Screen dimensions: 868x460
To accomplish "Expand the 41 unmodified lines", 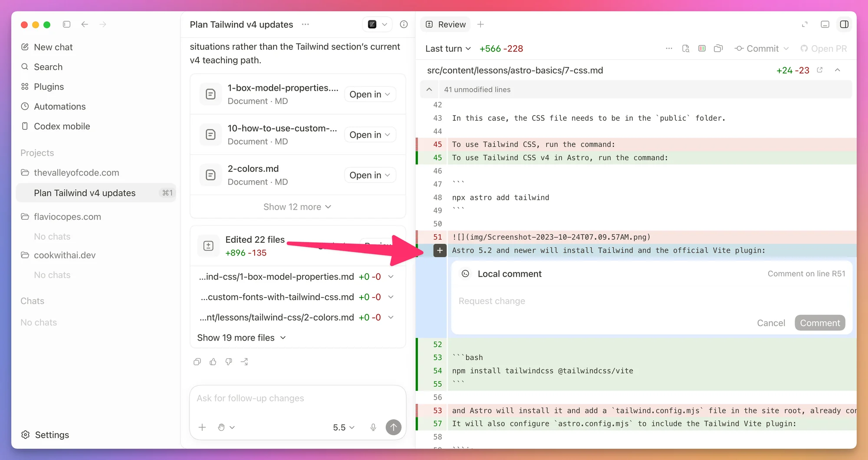I will [429, 89].
